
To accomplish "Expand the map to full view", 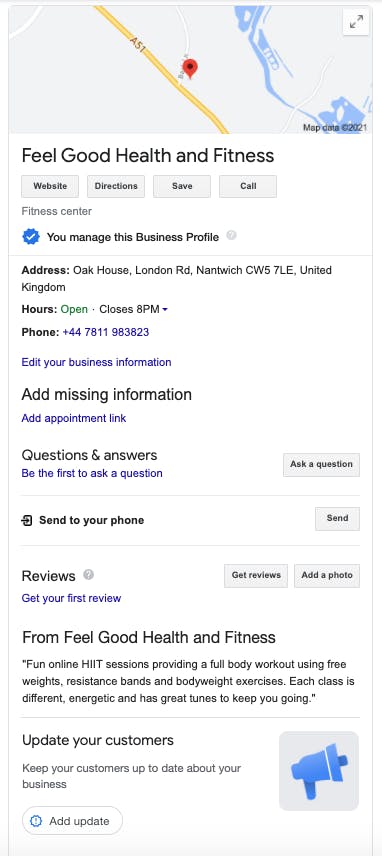I will [x=356, y=22].
